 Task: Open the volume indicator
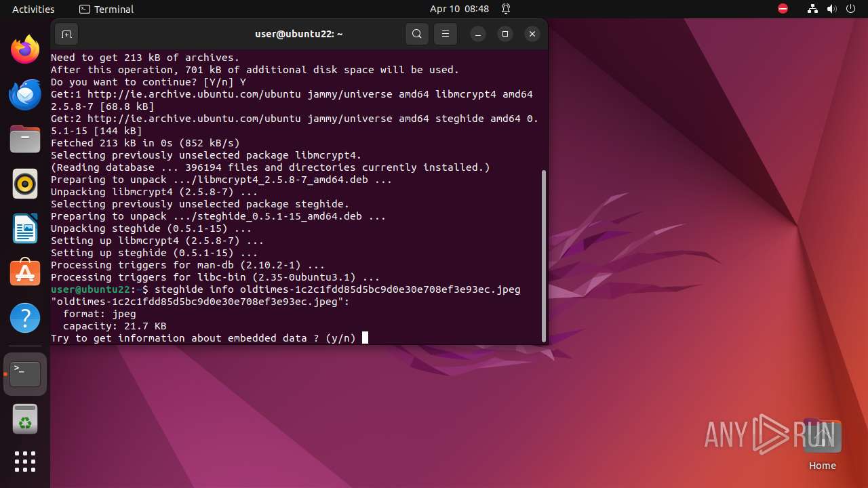coord(832,9)
